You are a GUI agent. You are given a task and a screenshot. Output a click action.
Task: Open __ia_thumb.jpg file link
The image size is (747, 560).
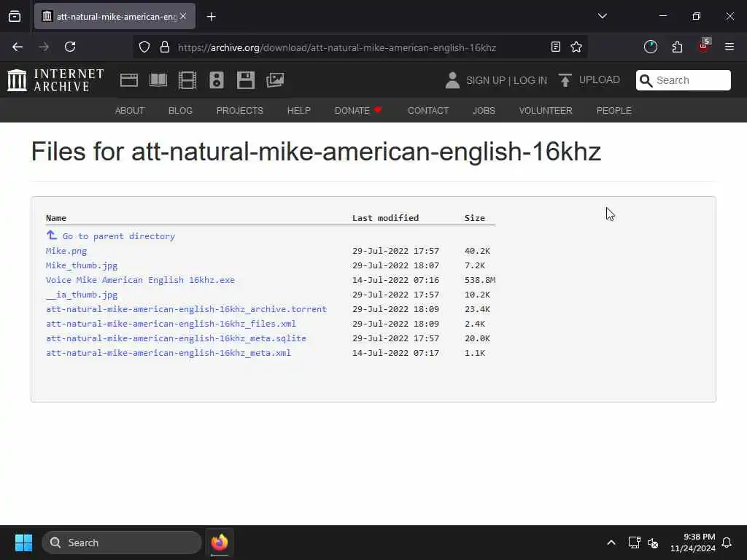(82, 295)
